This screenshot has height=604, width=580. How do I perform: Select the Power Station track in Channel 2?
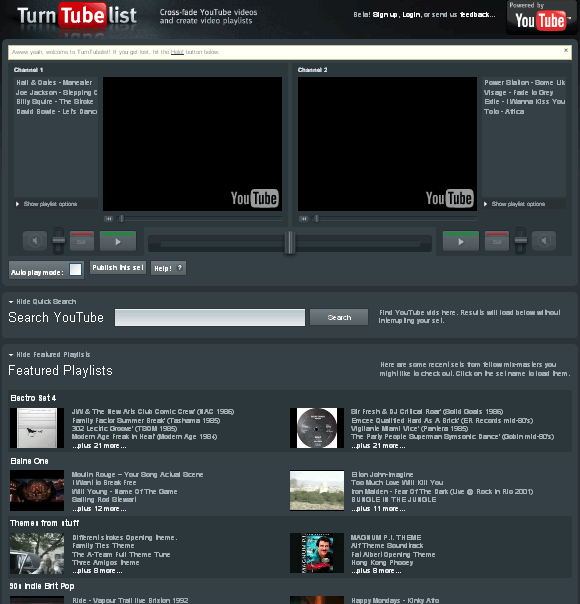click(525, 82)
